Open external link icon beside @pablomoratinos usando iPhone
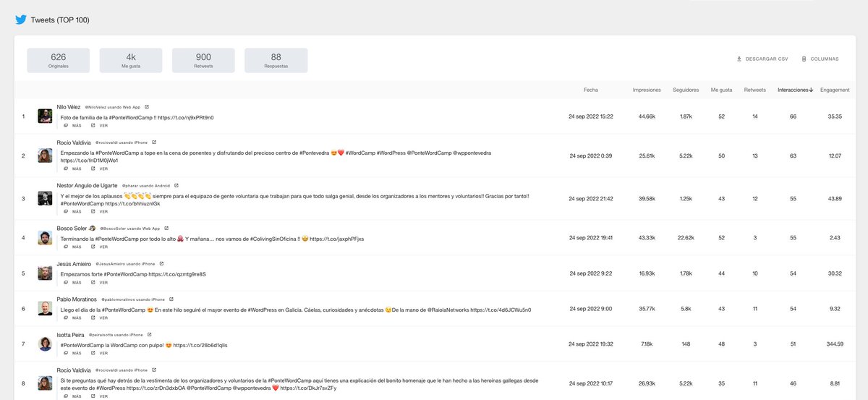The image size is (868, 400). pos(171,299)
